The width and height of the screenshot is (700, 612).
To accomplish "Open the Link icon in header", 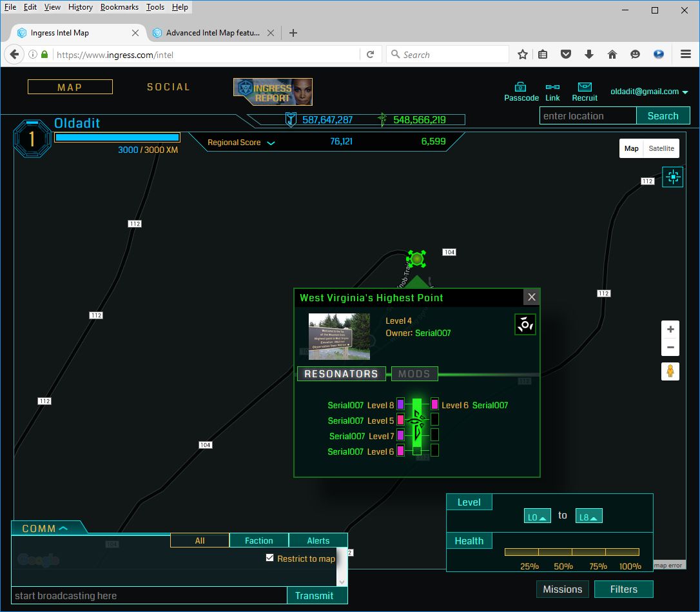I will tap(552, 87).
